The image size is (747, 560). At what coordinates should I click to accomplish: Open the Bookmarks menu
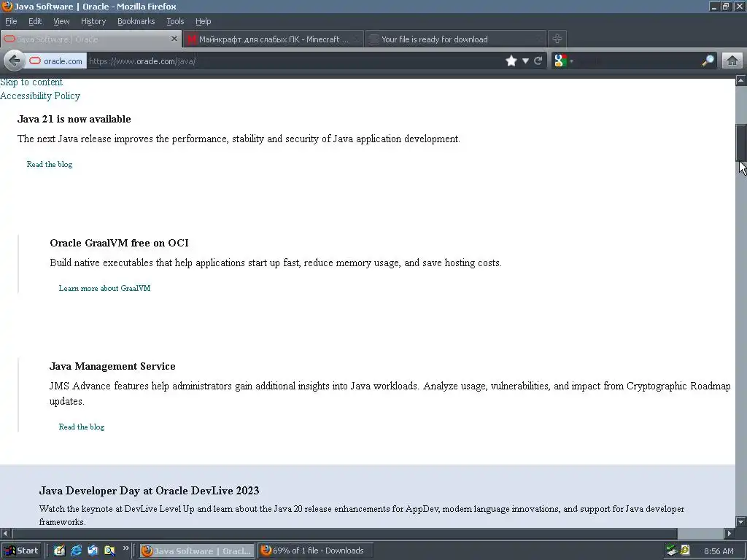click(x=136, y=21)
